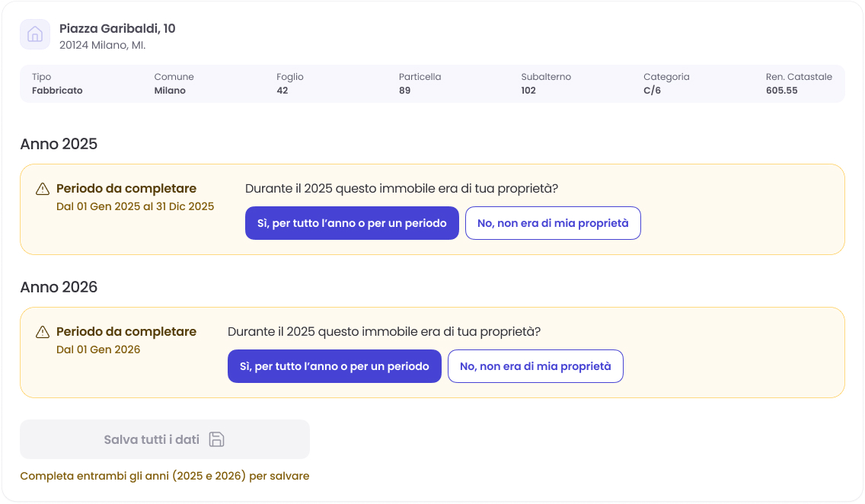Viewport: 865px width, 504px height.
Task: Click the house icon beside Piazza Garibaldi
Action: [x=35, y=34]
